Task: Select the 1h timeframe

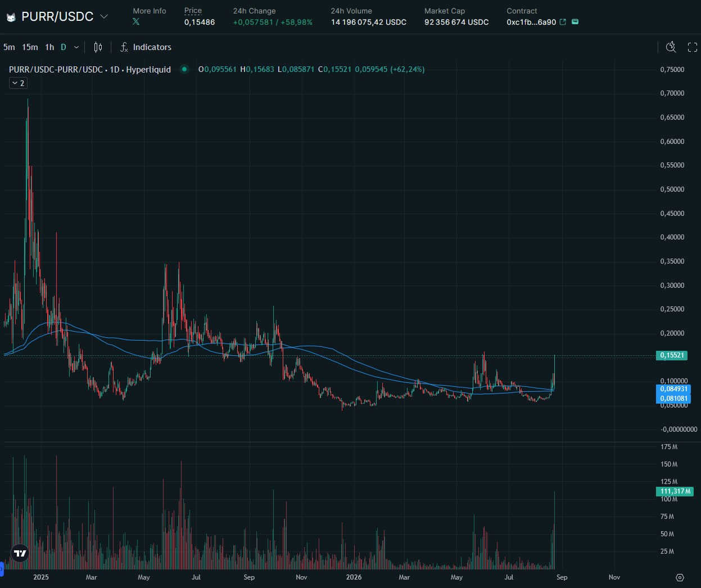Action: 49,47
